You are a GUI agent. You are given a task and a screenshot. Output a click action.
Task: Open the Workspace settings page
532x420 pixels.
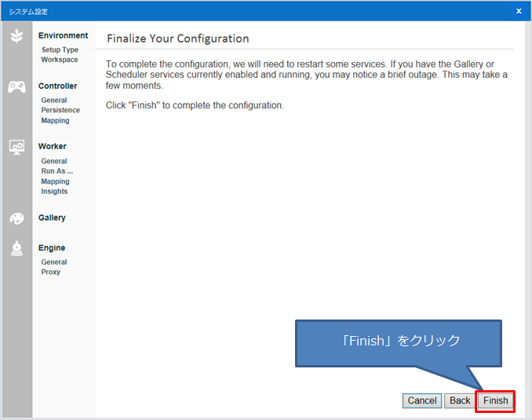pos(60,60)
